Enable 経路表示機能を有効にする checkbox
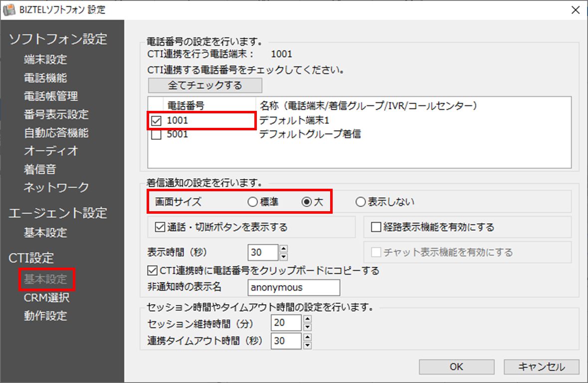This screenshot has height=383, width=588. point(376,227)
